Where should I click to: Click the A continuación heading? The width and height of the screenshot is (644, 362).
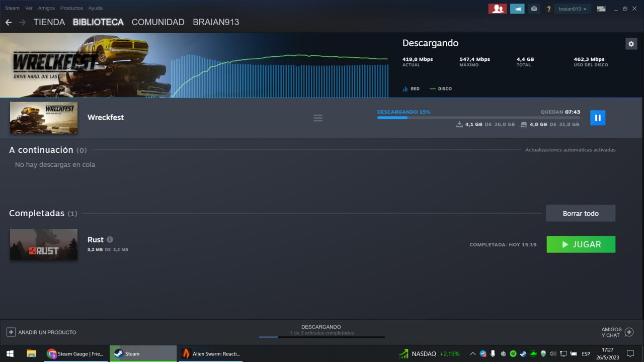(41, 150)
